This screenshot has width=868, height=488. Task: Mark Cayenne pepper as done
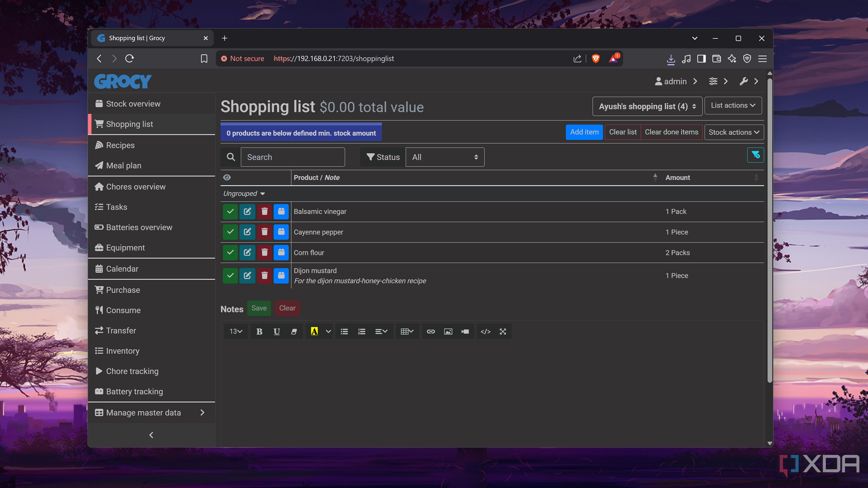[230, 232]
